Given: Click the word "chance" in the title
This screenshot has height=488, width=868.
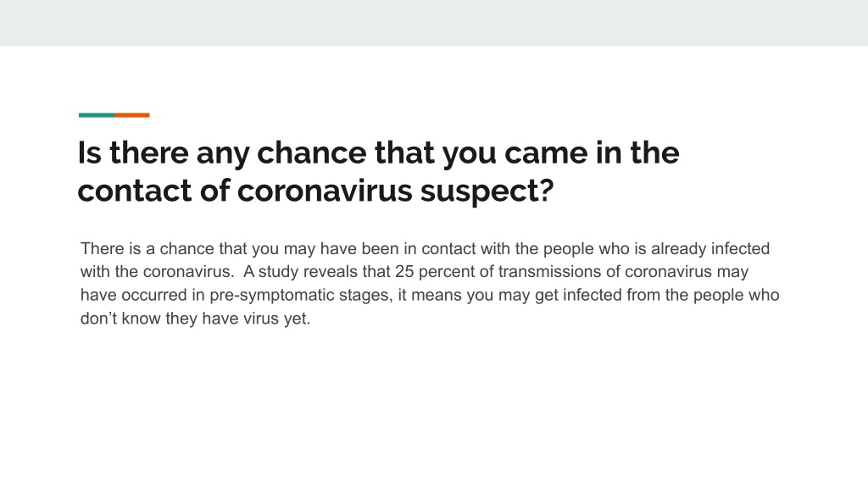Looking at the screenshot, I should coord(312,152).
